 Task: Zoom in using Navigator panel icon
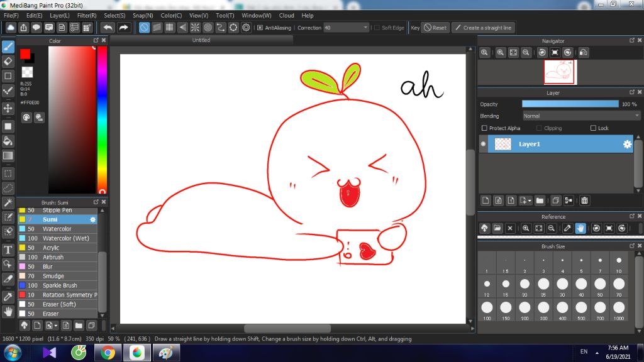tap(500, 53)
